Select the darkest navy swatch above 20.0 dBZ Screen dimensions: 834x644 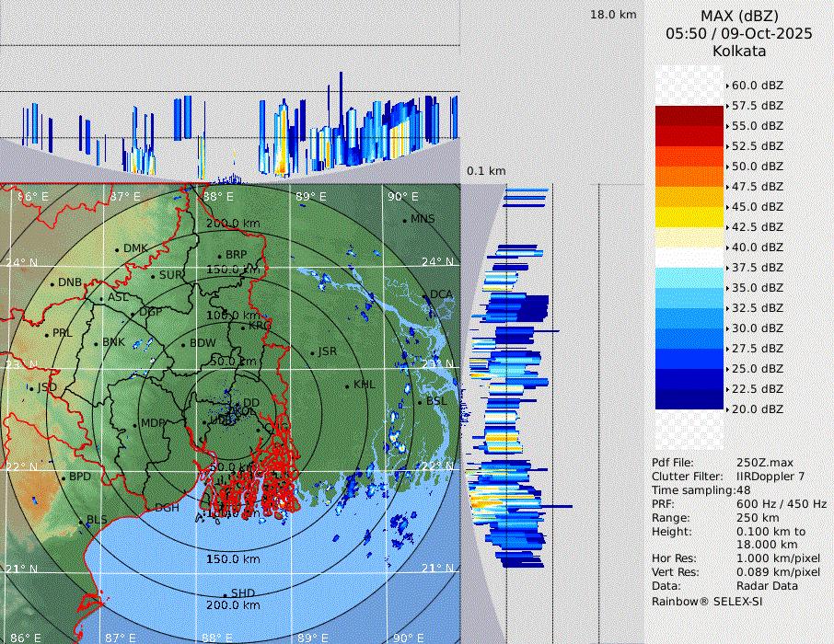[x=689, y=399]
